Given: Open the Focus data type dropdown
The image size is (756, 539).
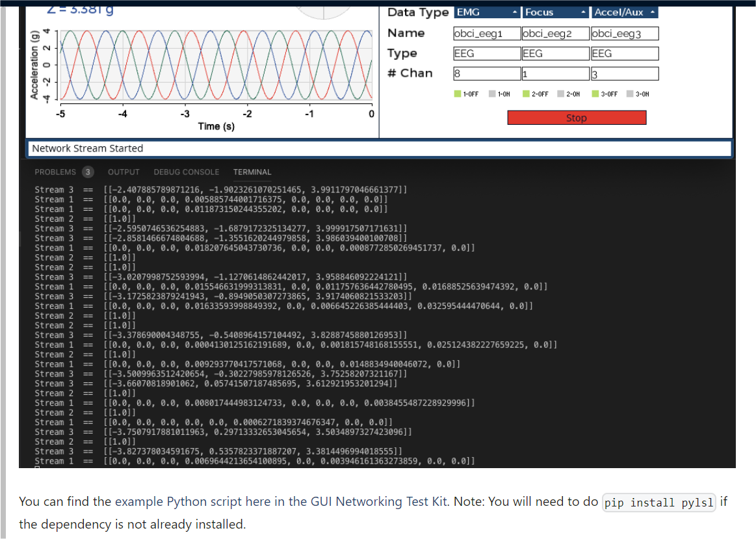Looking at the screenshot, I should [554, 12].
